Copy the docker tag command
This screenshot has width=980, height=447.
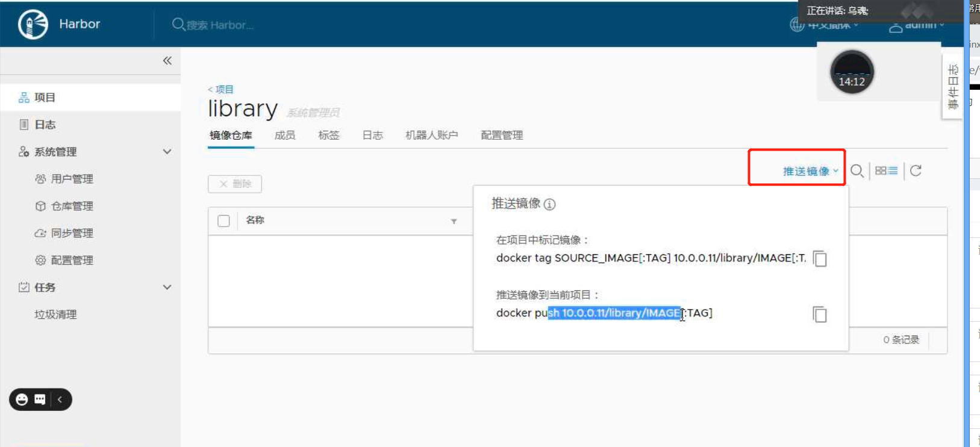[820, 259]
